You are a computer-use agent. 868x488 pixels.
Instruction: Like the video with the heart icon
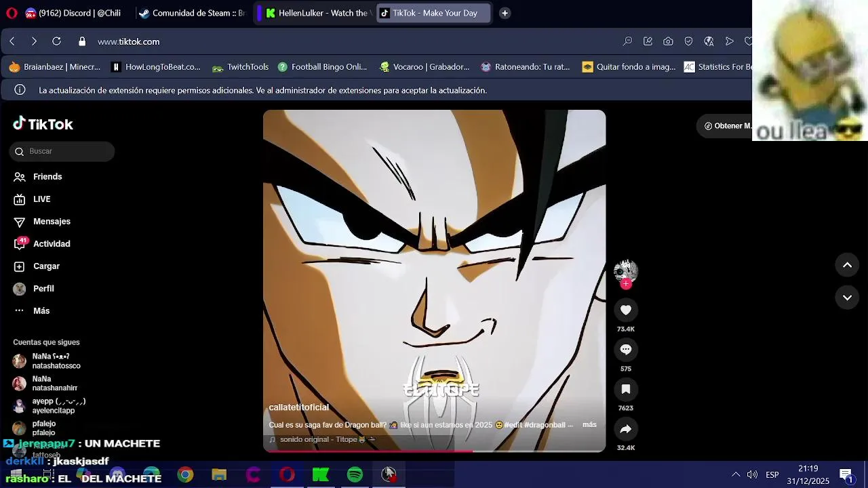625,310
